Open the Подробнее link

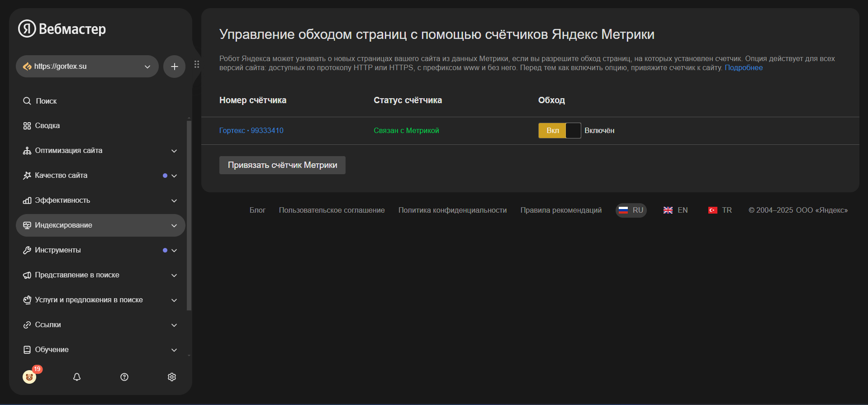tap(744, 68)
